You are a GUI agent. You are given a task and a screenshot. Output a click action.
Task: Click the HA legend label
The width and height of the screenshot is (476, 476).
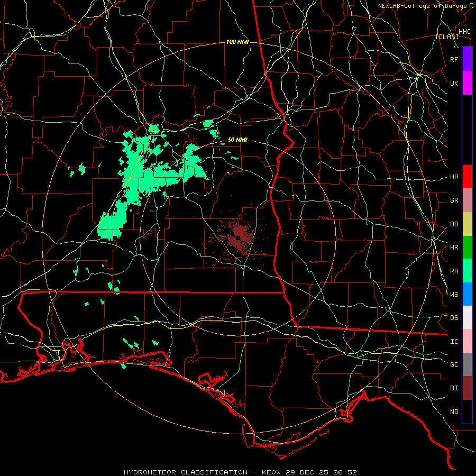[x=454, y=177]
